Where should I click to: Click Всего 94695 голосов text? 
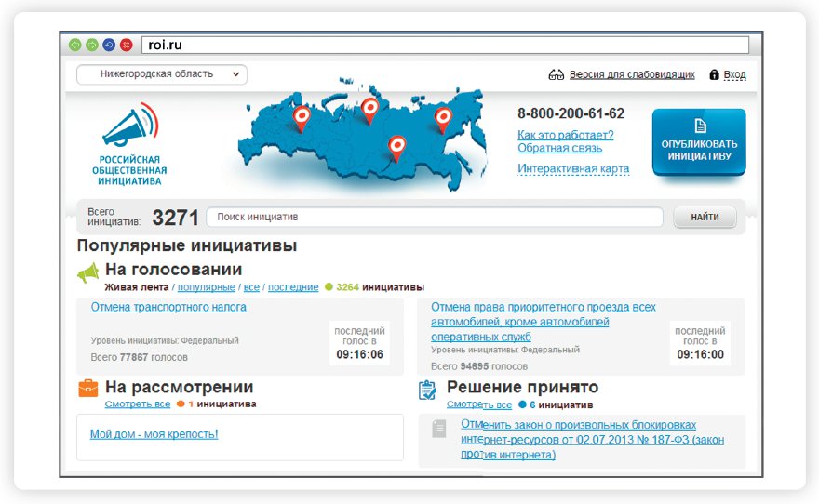479,366
